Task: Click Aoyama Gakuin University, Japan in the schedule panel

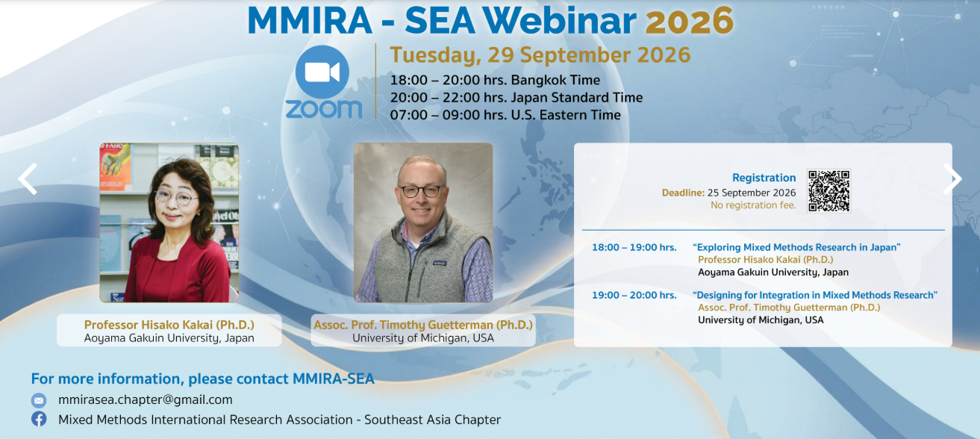Action: [773, 273]
